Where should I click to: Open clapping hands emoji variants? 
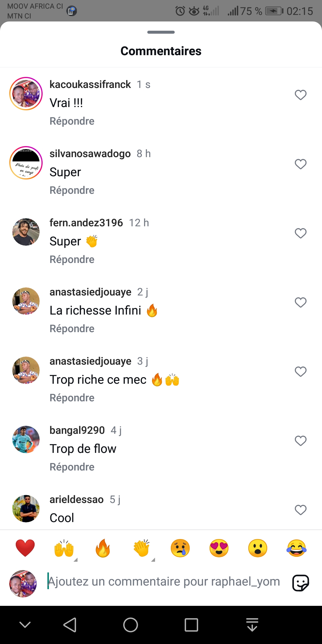(x=142, y=549)
